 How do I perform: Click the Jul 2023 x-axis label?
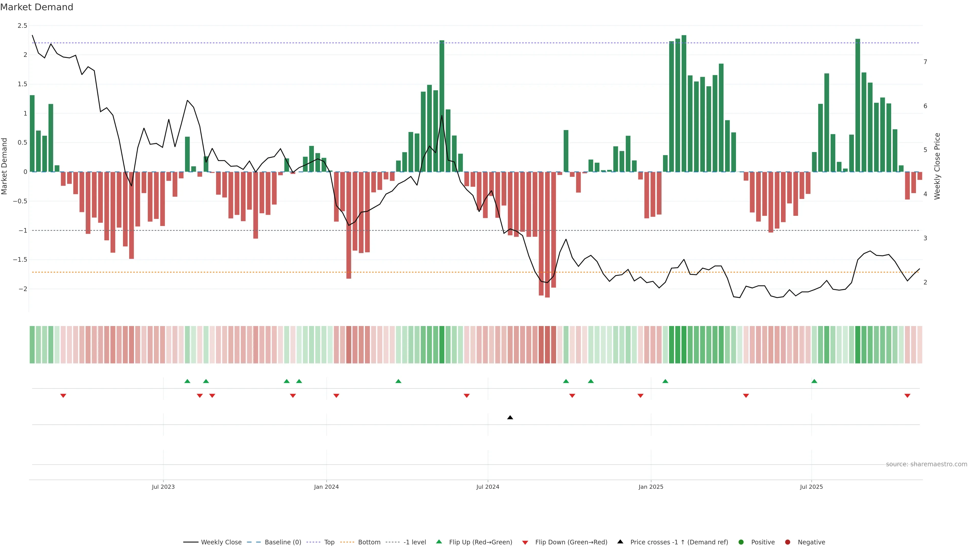click(163, 487)
